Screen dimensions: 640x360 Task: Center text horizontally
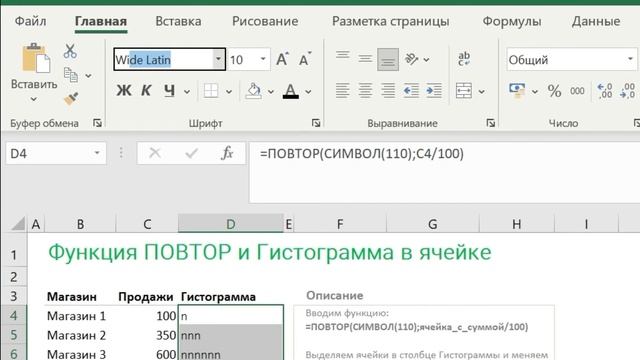click(365, 91)
